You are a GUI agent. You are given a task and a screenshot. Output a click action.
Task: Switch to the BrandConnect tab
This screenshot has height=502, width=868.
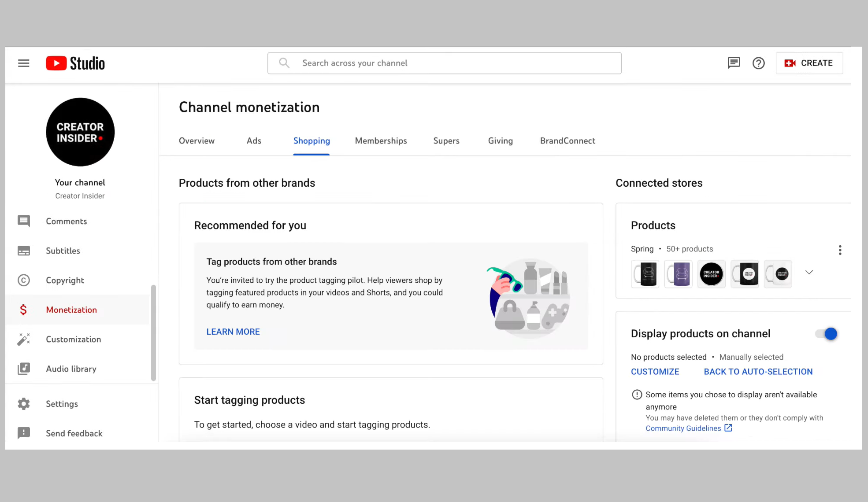[x=568, y=141]
